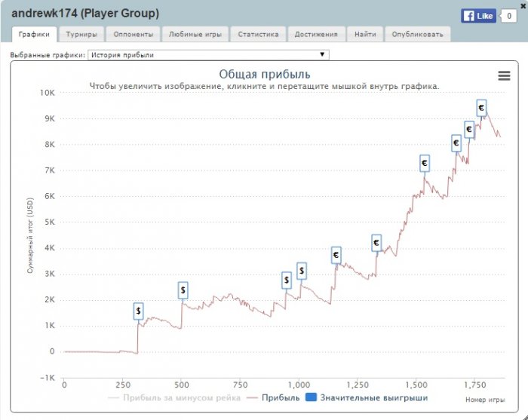This screenshot has width=528, height=420.
Task: Click the euro win marker near game 1,150
Action: point(336,256)
